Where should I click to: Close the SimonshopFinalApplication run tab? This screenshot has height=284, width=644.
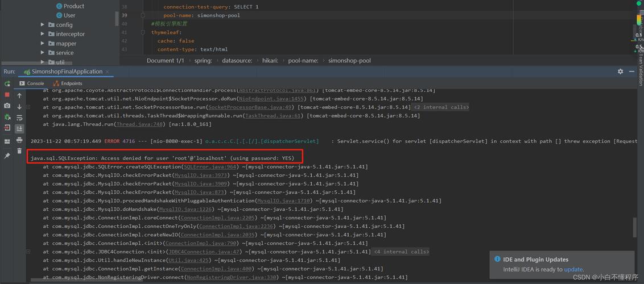point(108,72)
